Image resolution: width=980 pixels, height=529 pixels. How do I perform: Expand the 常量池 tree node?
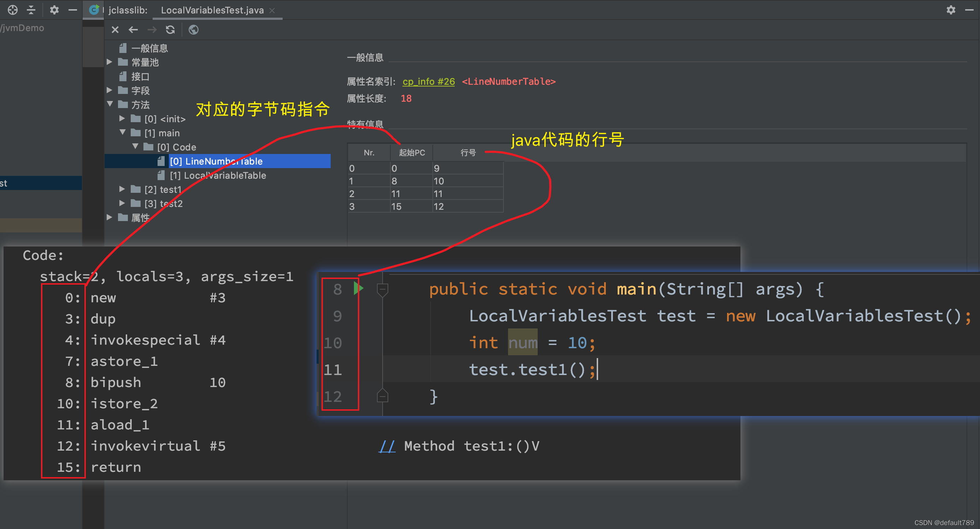point(110,62)
